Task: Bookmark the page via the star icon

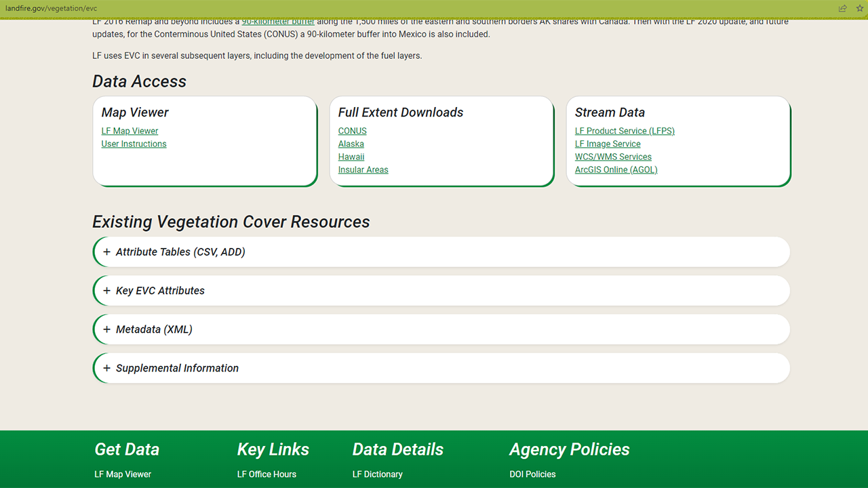Action: pyautogui.click(x=860, y=9)
